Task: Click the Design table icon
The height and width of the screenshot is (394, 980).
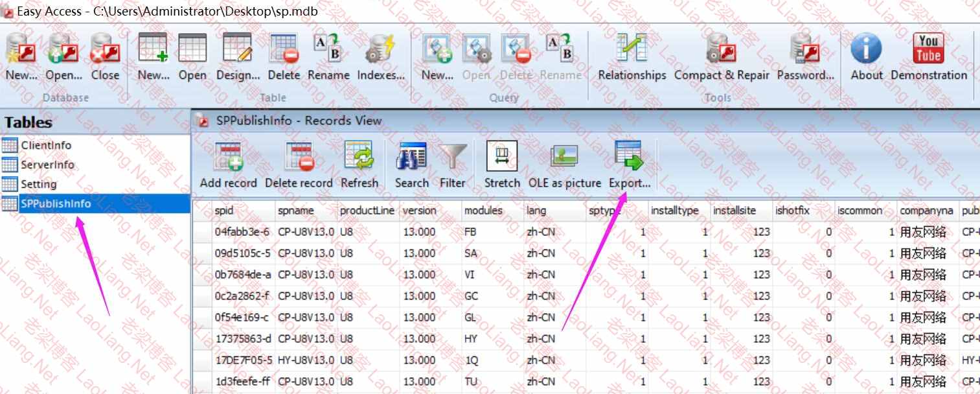Action: pos(237,51)
